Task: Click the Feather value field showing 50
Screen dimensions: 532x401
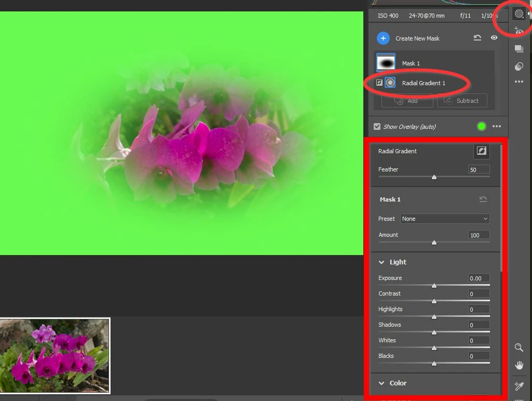Action: click(479, 169)
